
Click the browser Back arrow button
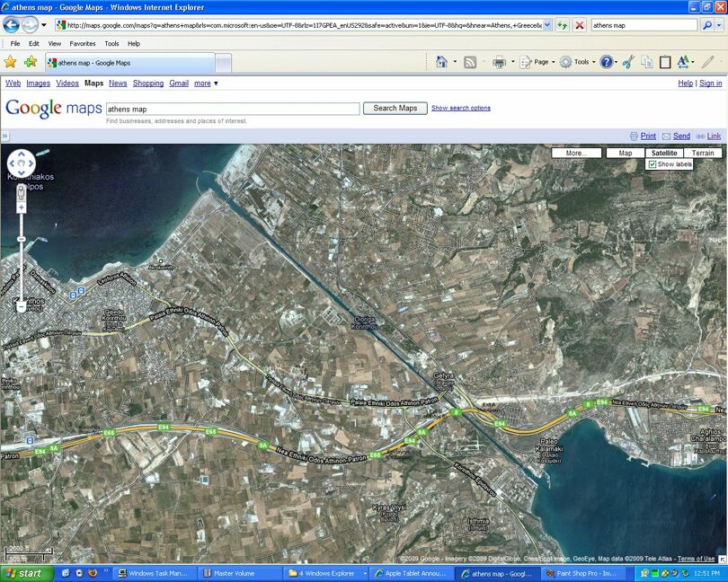click(x=11, y=24)
